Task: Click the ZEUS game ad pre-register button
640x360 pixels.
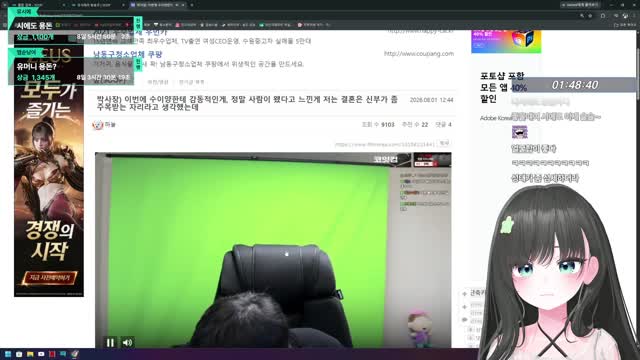Action: pos(49,278)
